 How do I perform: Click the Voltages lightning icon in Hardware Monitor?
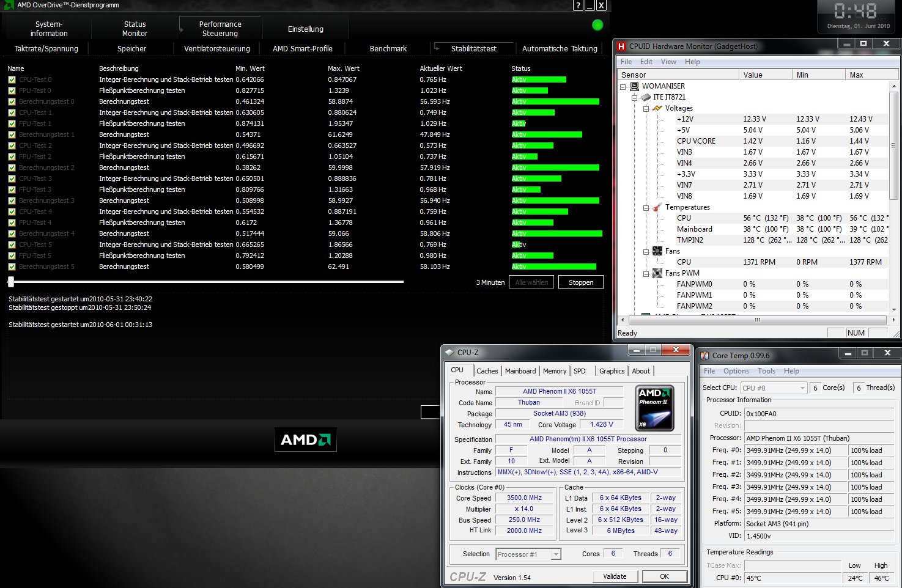click(x=657, y=108)
